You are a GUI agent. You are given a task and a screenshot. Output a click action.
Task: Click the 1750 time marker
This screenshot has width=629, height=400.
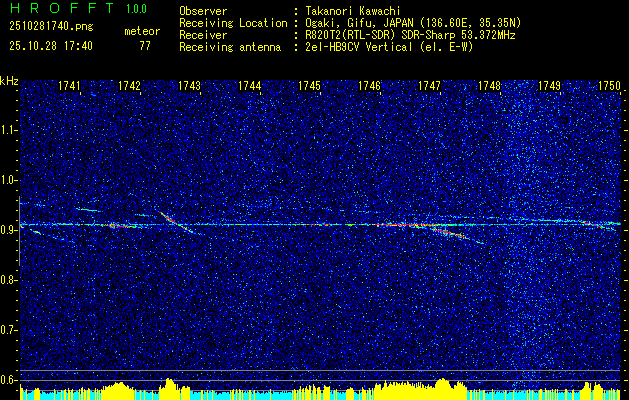click(609, 85)
